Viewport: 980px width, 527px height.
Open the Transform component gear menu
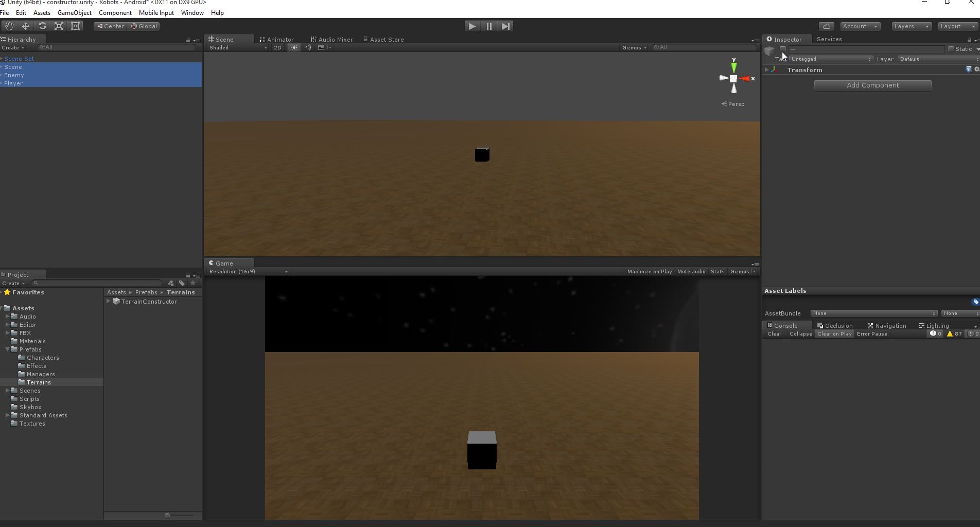(x=976, y=69)
